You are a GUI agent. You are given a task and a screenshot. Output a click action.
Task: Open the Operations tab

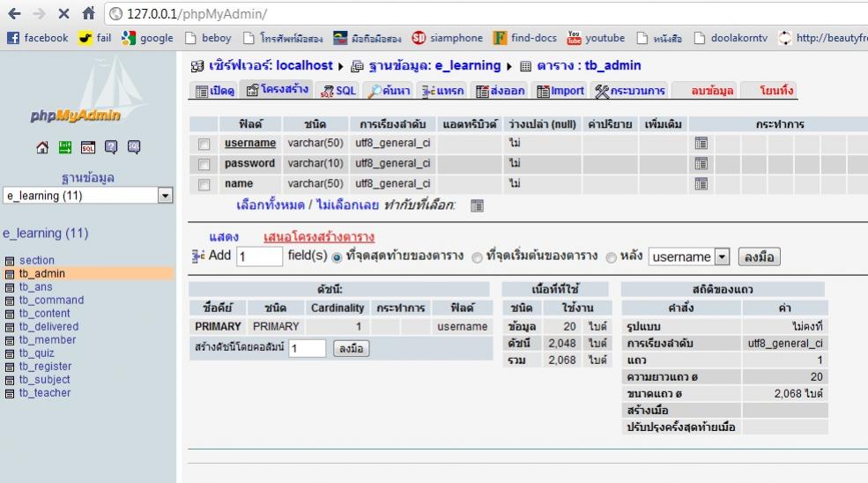[630, 90]
